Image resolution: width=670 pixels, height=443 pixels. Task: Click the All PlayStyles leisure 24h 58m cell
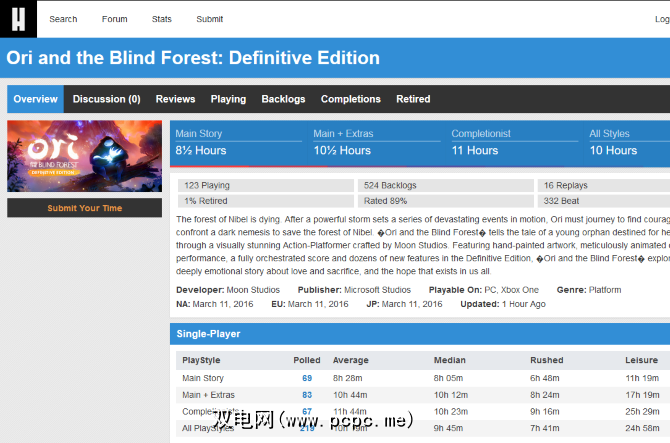point(642,428)
